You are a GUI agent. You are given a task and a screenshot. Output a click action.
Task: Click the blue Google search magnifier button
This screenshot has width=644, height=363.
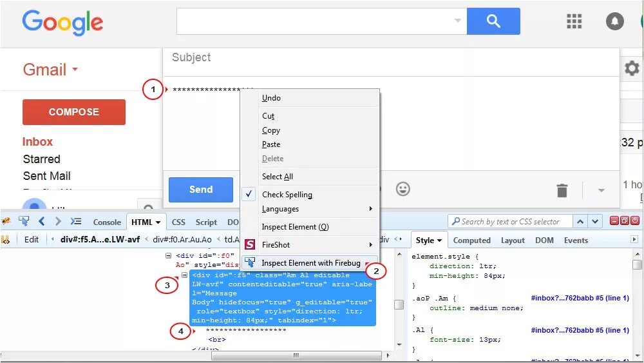click(493, 21)
